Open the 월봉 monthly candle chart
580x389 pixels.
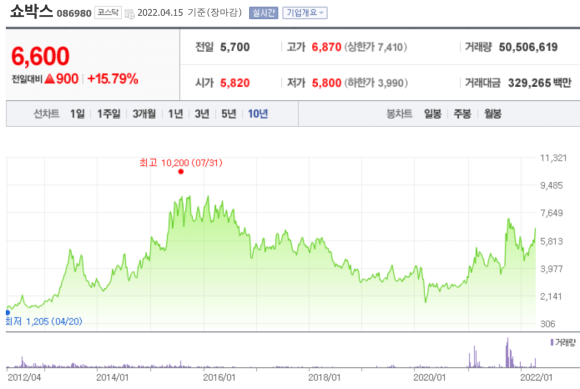(493, 114)
